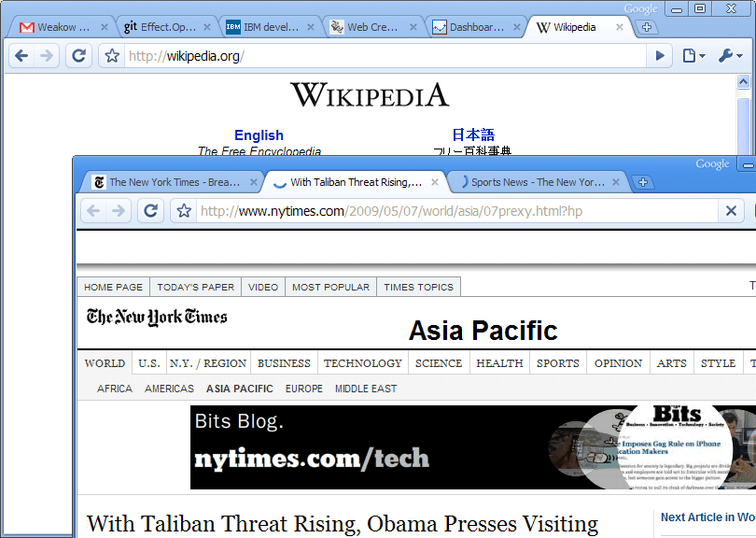
Task: Go to the SCIENCE section
Action: click(x=439, y=363)
